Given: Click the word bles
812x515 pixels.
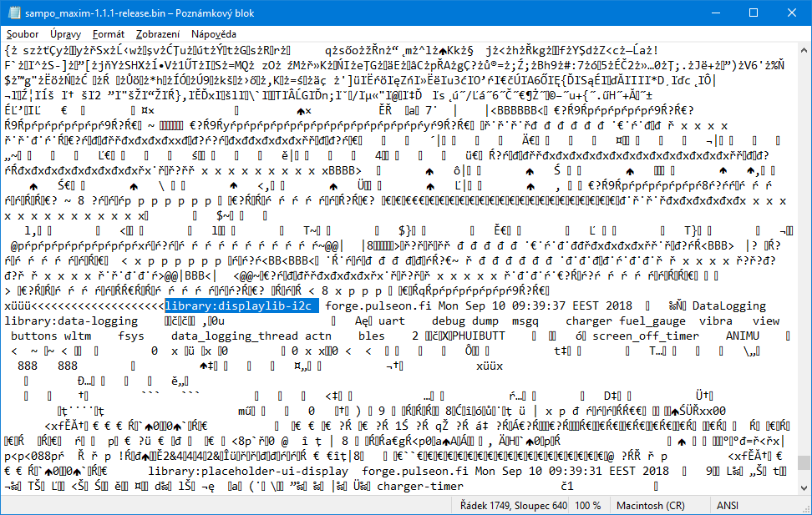Looking at the screenshot, I should [x=371, y=336].
